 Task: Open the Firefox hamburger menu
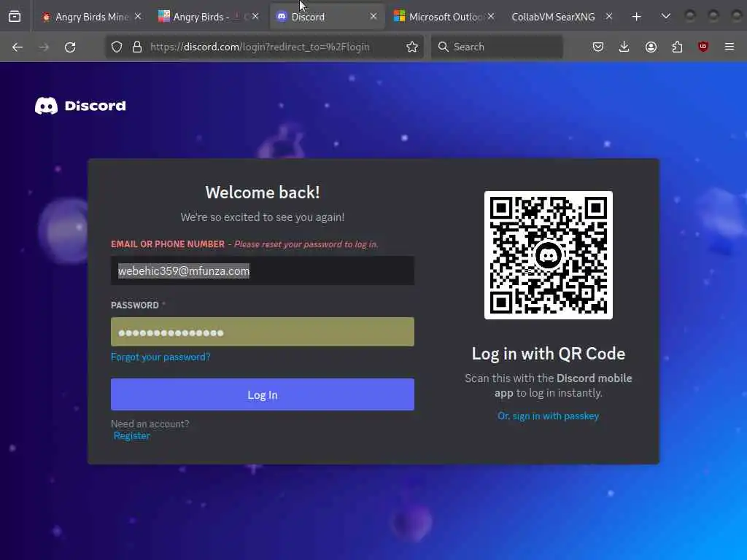[729, 47]
